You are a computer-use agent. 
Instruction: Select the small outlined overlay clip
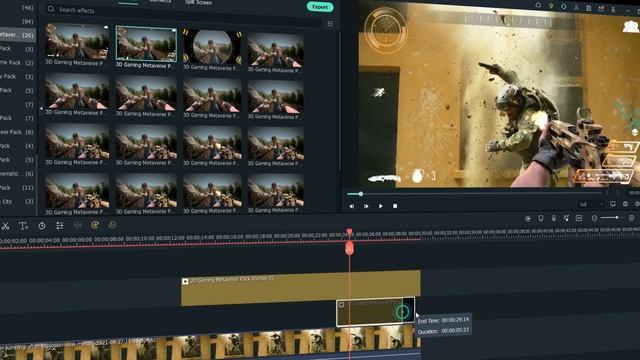coord(375,311)
